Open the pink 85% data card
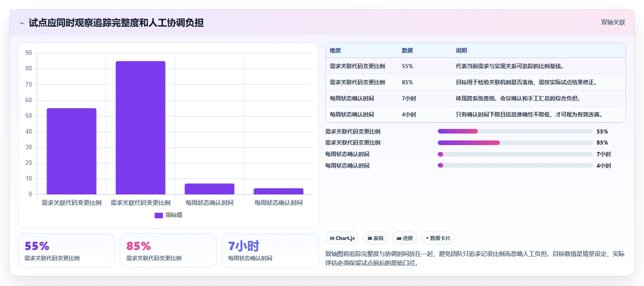Viewport: 644px width, 286px height. pyautogui.click(x=168, y=251)
